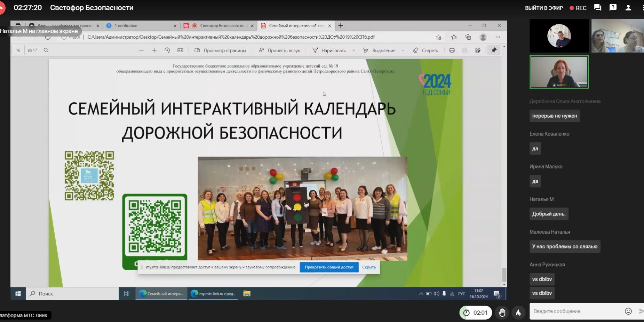Click the taskbar volume icon
Screen dimensions: 644x322
tap(437, 293)
